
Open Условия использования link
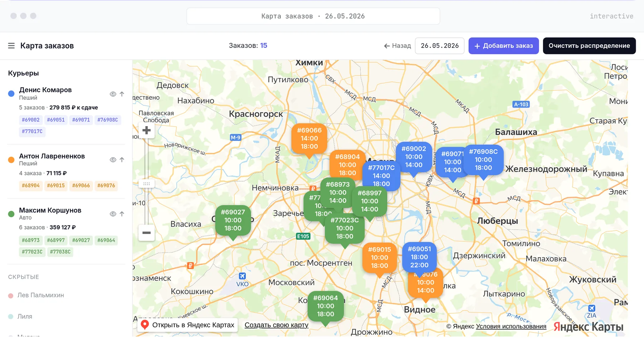tap(511, 326)
